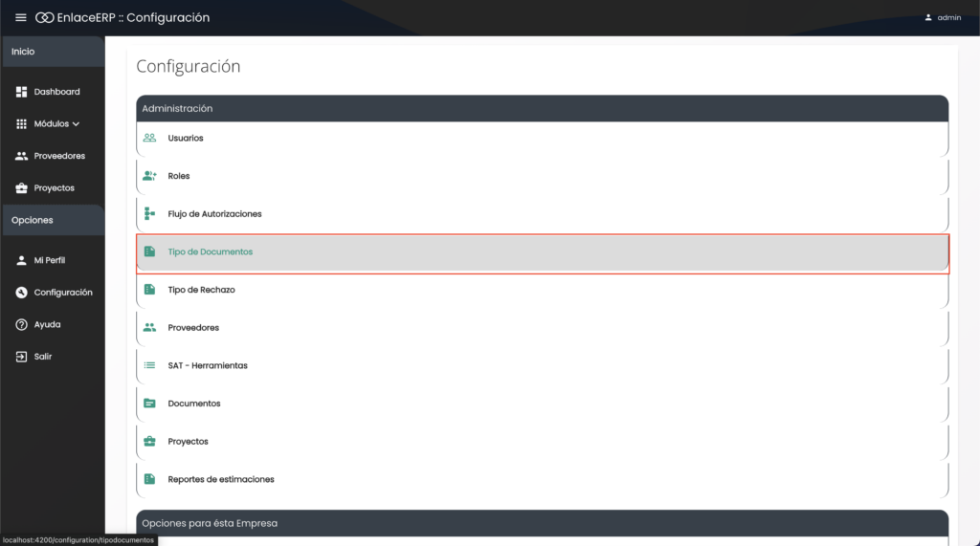Open Proveedores from the left sidebar
Image resolution: width=980 pixels, height=546 pixels.
pyautogui.click(x=58, y=156)
